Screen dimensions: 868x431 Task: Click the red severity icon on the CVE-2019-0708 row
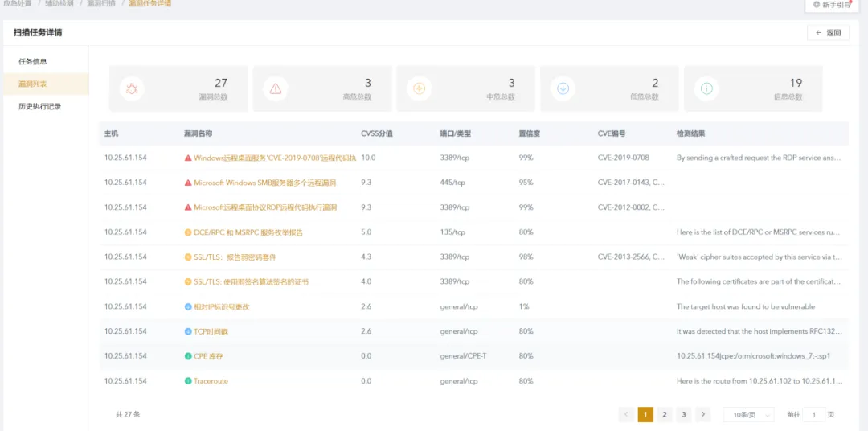coord(187,158)
